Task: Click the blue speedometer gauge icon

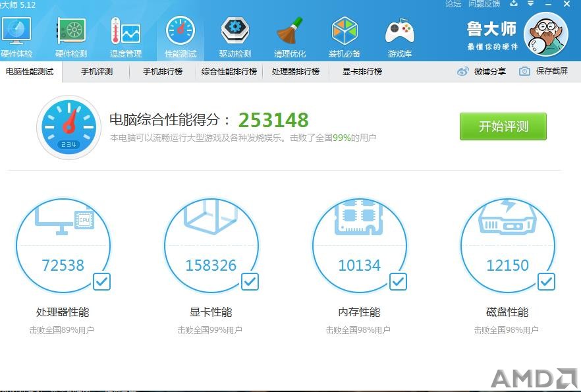Action: pyautogui.click(x=69, y=127)
